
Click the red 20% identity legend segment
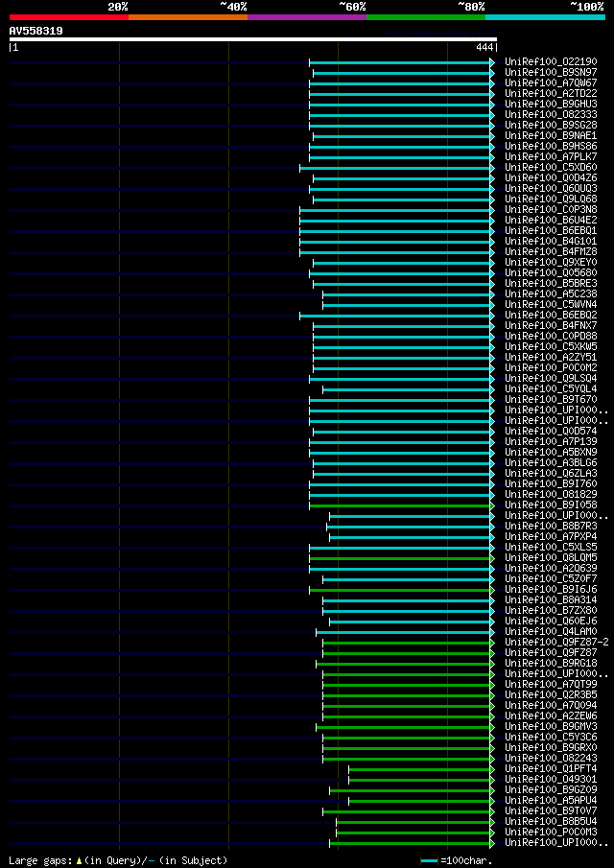pyautogui.click(x=69, y=17)
